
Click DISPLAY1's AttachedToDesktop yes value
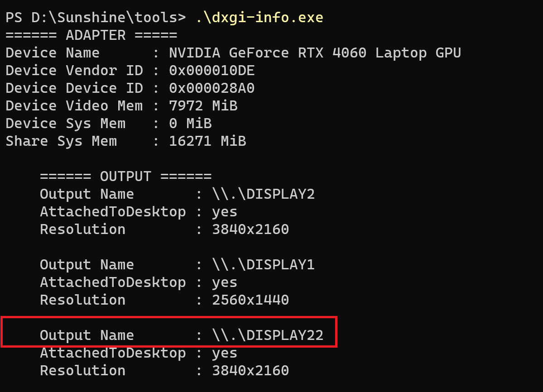(225, 283)
